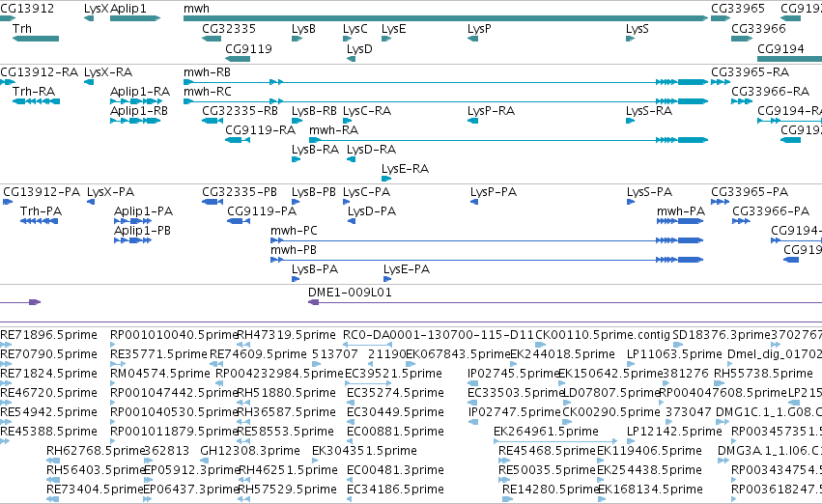Click the CG33966-PA protein label

click(771, 211)
